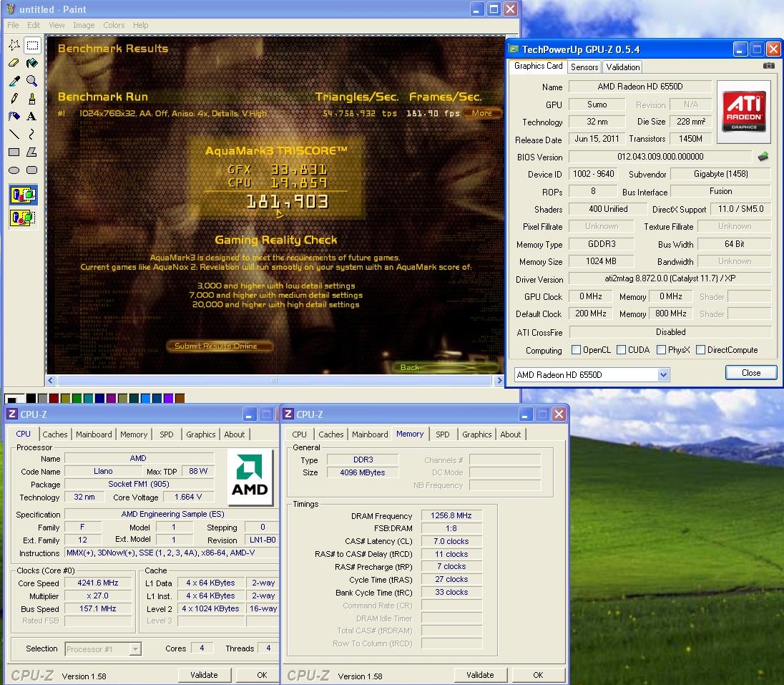Click the DRAM Frequency value 1256.8 MHz
This screenshot has width=784, height=685.
tap(451, 515)
